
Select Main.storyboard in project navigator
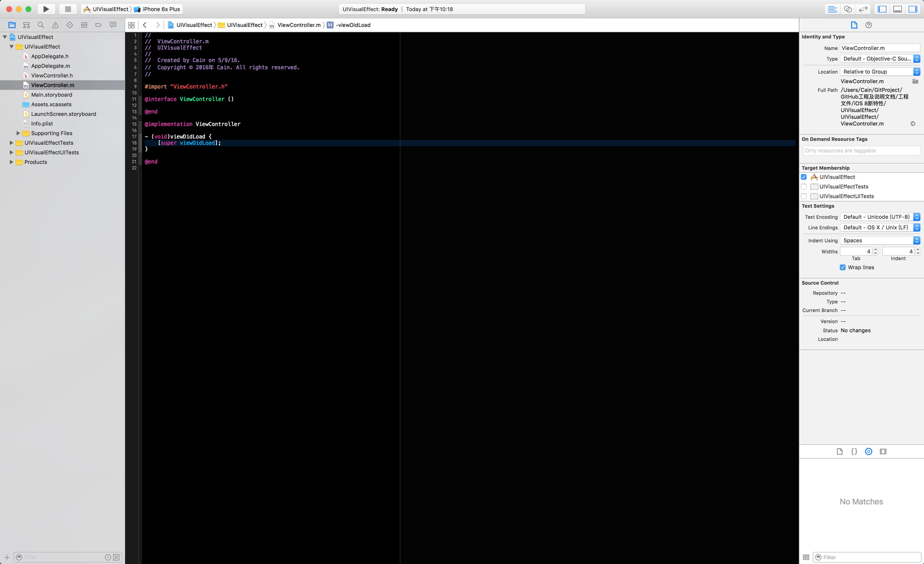[51, 95]
